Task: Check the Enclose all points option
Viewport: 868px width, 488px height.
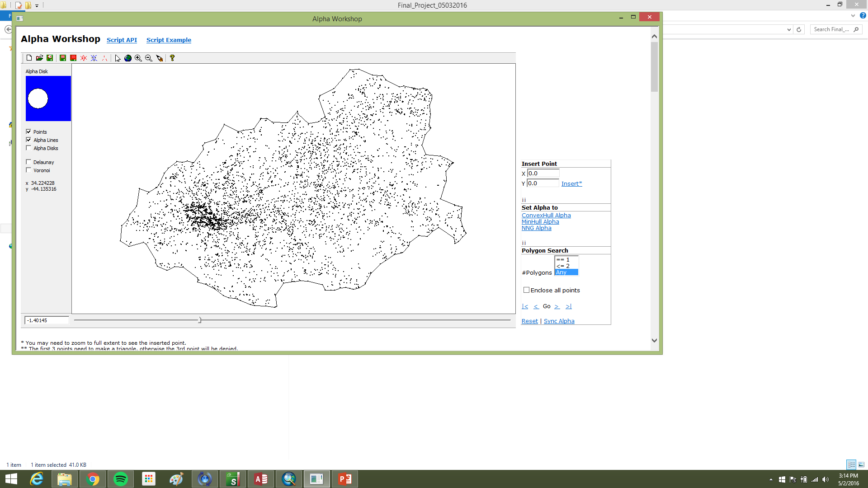Action: click(x=526, y=290)
